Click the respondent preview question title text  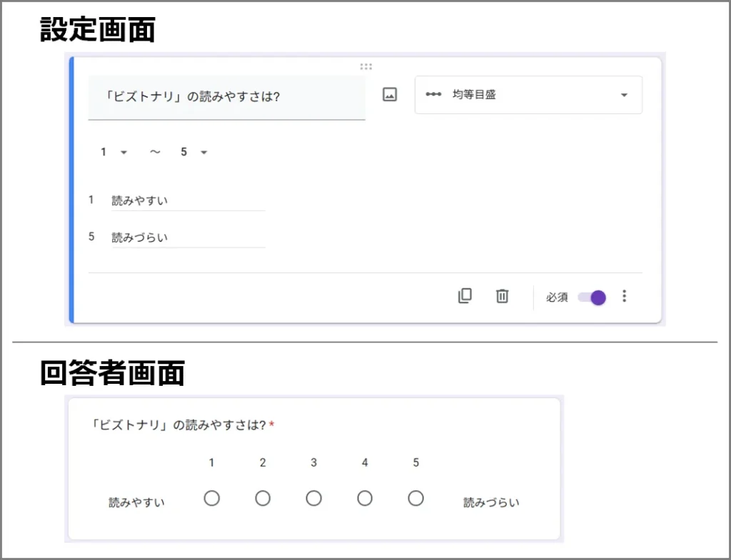(178, 425)
